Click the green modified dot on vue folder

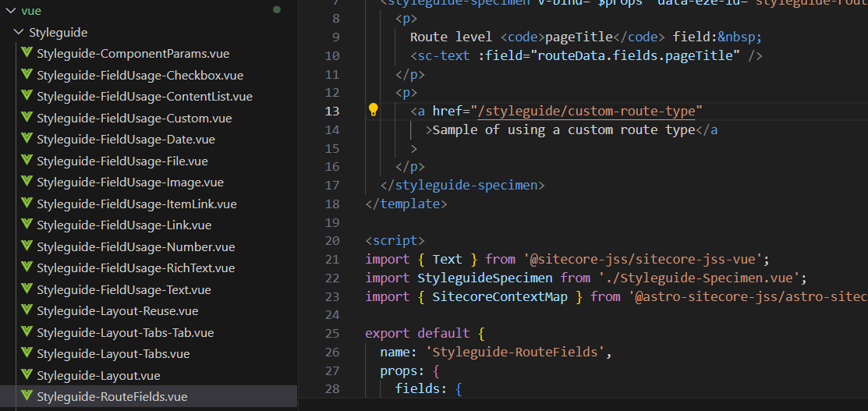[276, 10]
